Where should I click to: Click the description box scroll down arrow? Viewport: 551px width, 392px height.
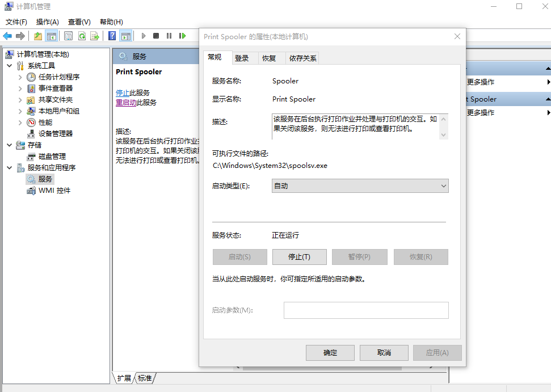[x=444, y=135]
